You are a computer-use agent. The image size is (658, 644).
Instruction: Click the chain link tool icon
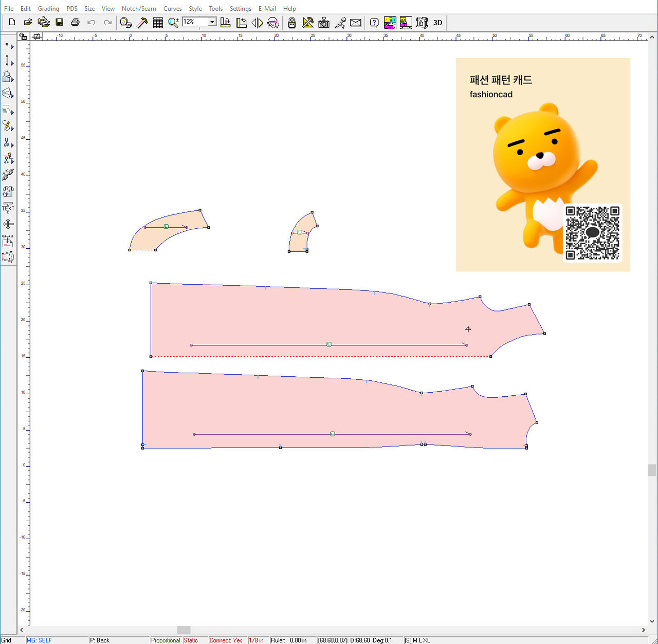click(8, 175)
